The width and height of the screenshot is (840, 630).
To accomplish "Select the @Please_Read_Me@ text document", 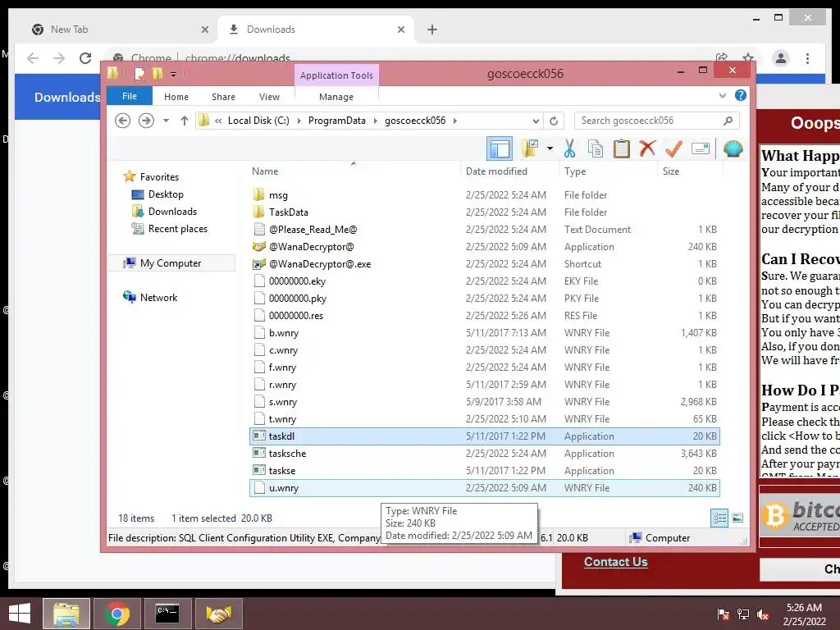I will tap(484, 230).
